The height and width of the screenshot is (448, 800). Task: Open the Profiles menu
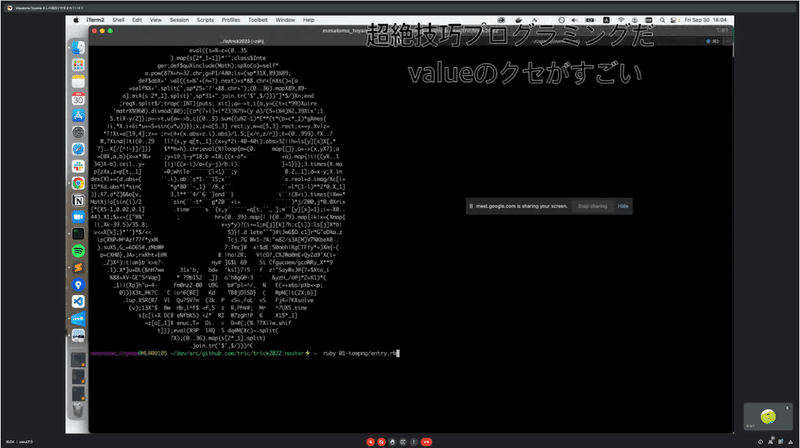coord(231,20)
